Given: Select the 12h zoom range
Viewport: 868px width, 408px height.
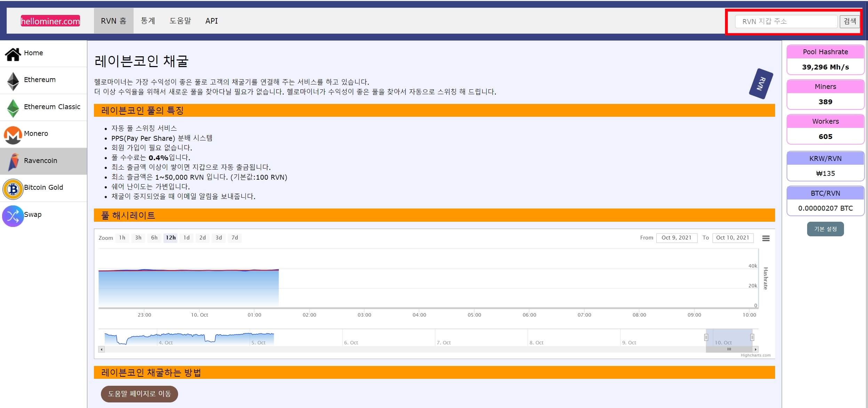Looking at the screenshot, I should 170,238.
